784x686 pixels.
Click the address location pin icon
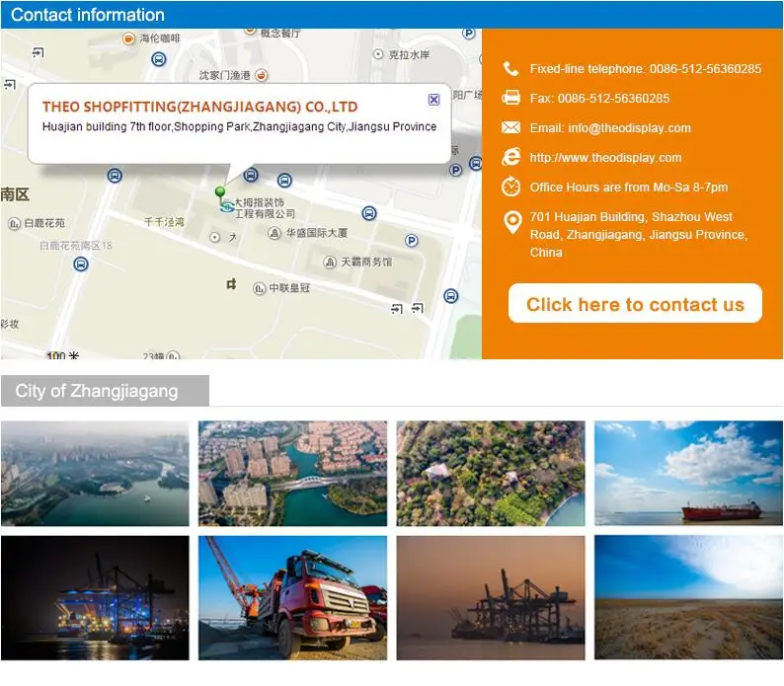[x=511, y=222]
